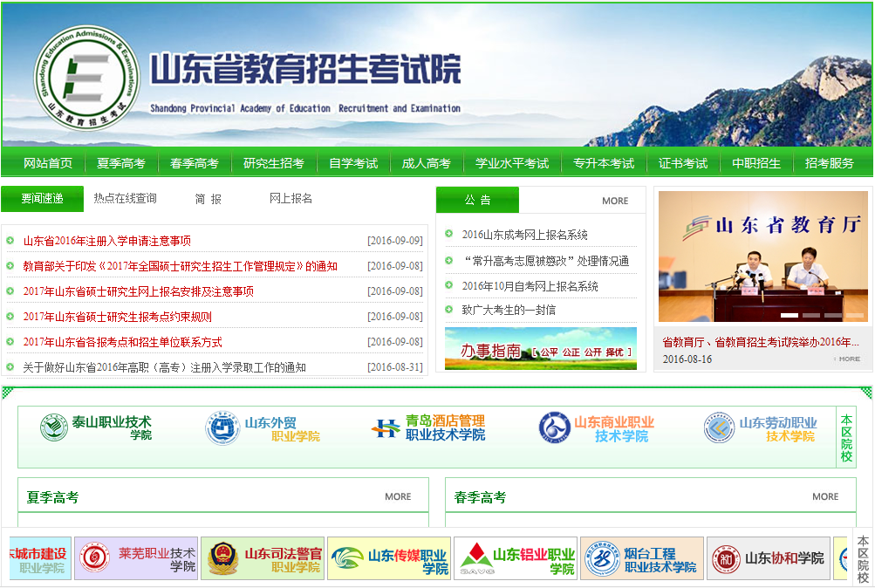
Task: Open 2017年山东省硕士研究生报考点约束规则 link
Action: (118, 317)
